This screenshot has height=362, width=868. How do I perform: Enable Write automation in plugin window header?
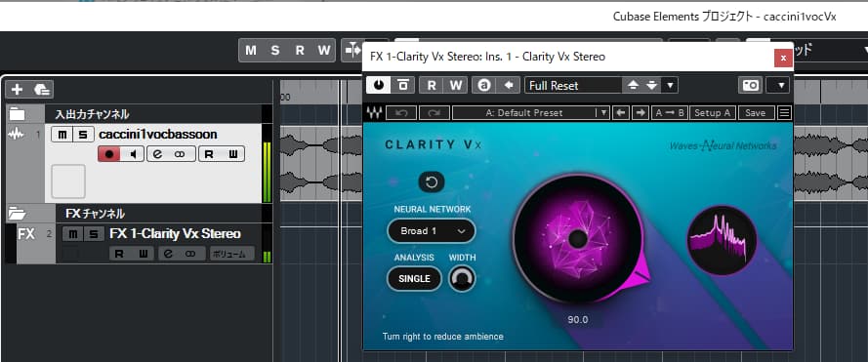click(x=455, y=85)
